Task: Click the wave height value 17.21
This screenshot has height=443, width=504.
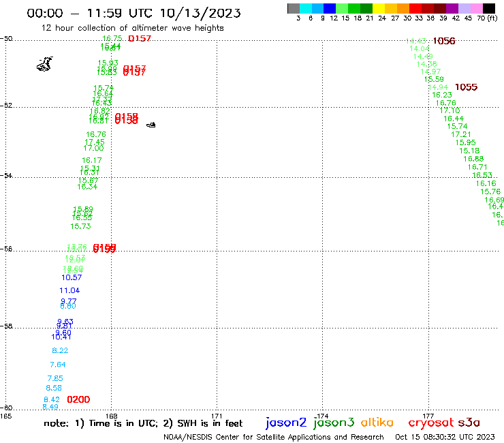Action: pos(461,134)
